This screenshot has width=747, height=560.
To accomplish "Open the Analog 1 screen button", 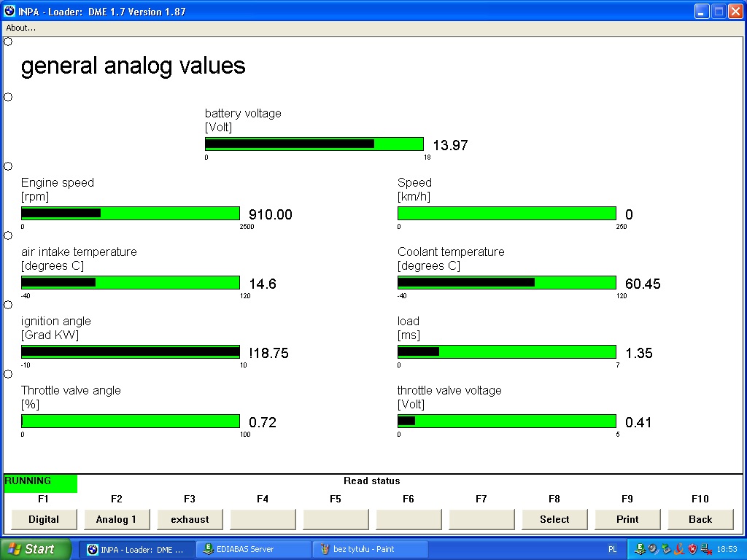I will tap(116, 519).
